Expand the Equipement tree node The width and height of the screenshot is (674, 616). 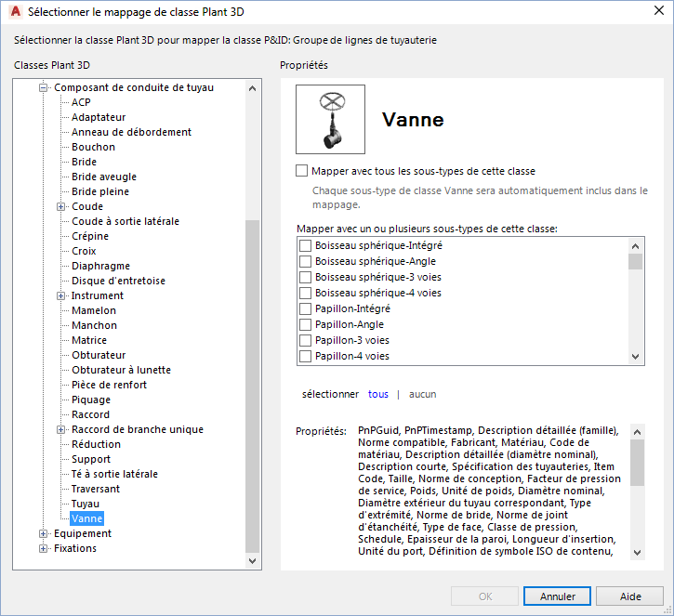click(x=43, y=534)
